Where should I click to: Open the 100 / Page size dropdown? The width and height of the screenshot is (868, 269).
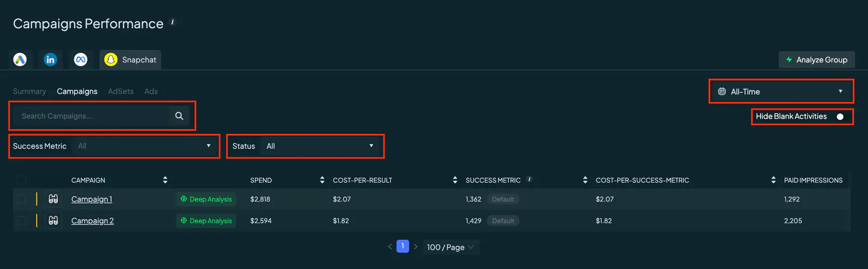(450, 247)
